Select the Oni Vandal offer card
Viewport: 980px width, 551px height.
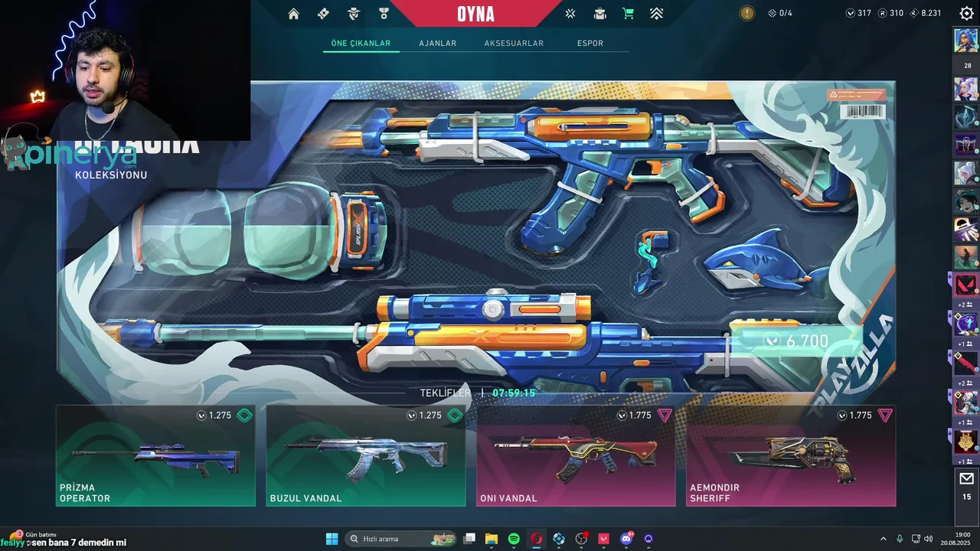[576, 456]
